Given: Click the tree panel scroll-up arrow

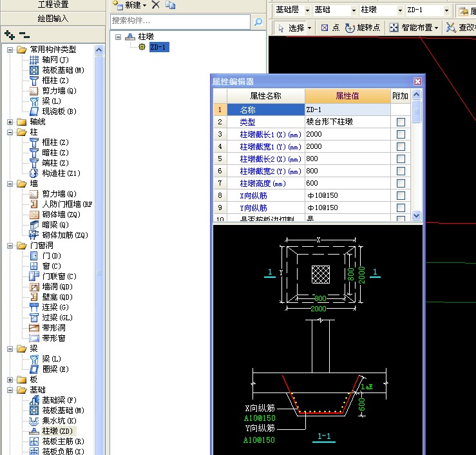Looking at the screenshot, I should coord(99,50).
